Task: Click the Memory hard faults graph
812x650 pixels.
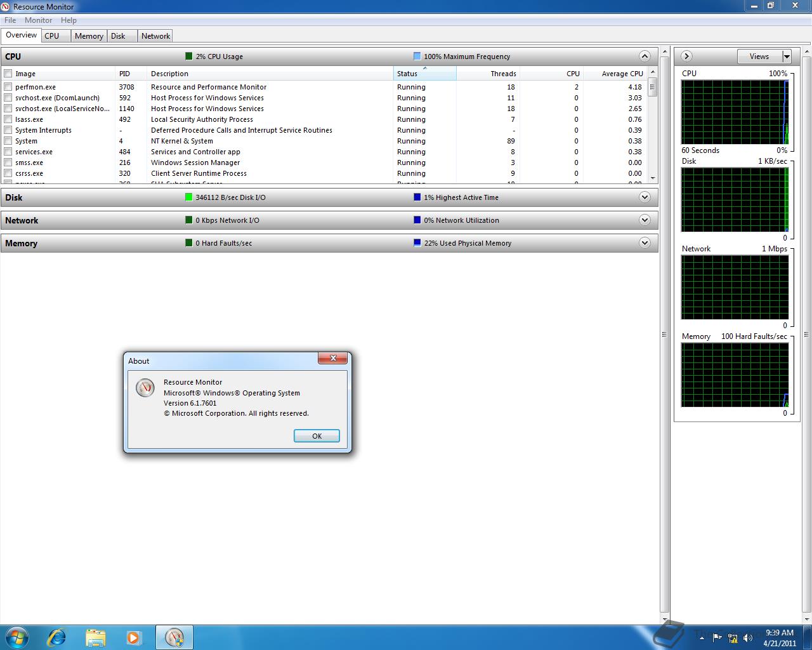Action: (x=735, y=375)
